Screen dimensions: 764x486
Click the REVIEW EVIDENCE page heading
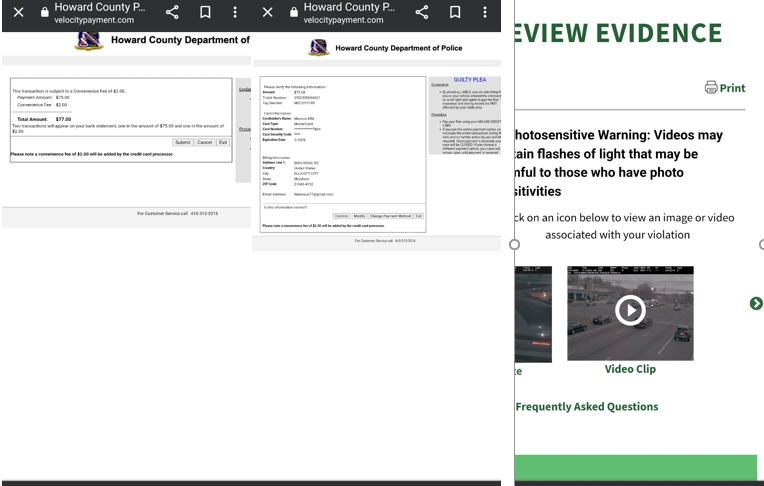tap(618, 33)
